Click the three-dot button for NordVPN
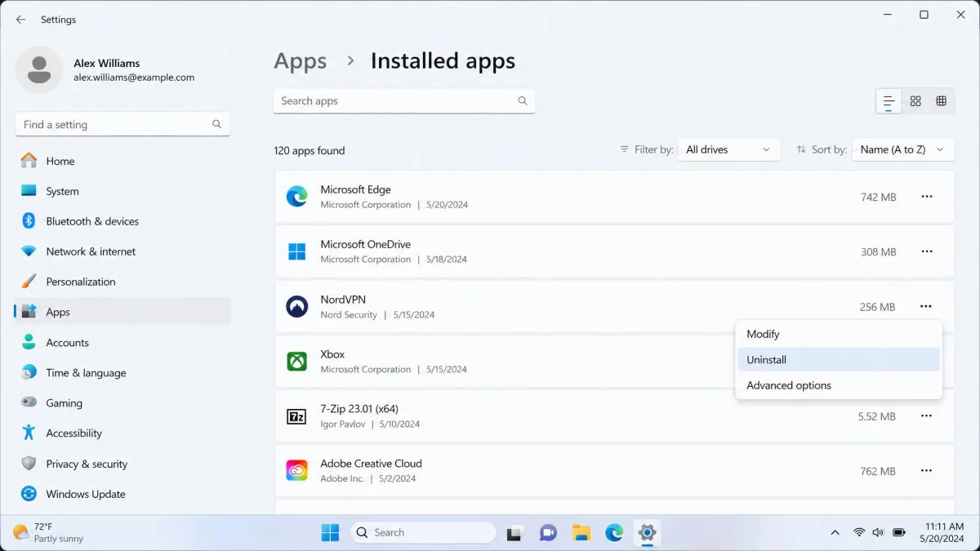980x551 pixels. point(925,306)
